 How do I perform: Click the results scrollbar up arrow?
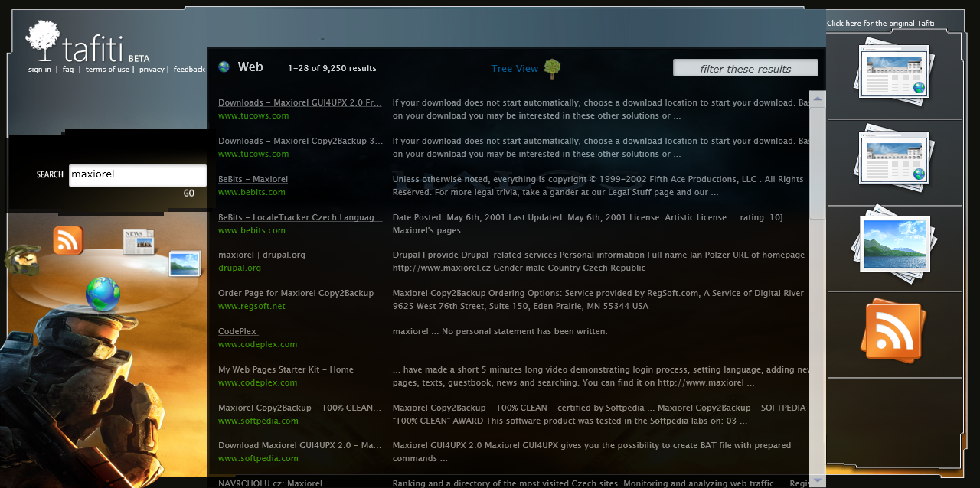click(x=818, y=97)
